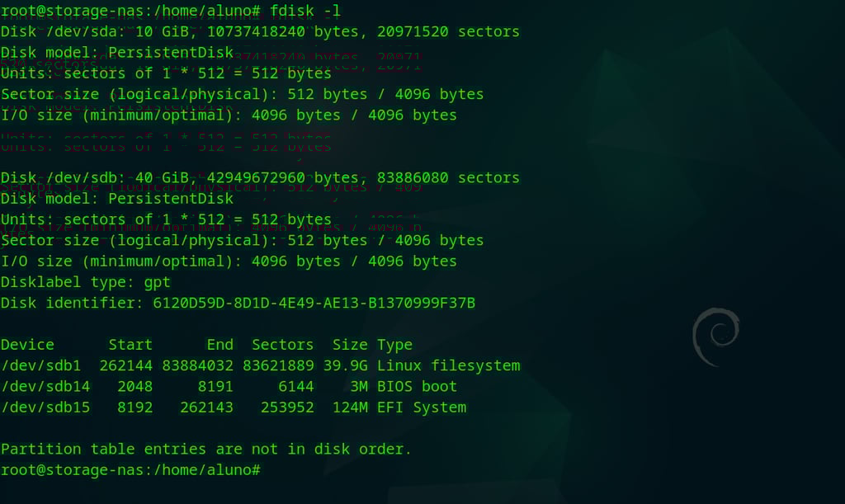Click the bottom shell prompt line
Screen dimensions: 845x504
(x=130, y=469)
